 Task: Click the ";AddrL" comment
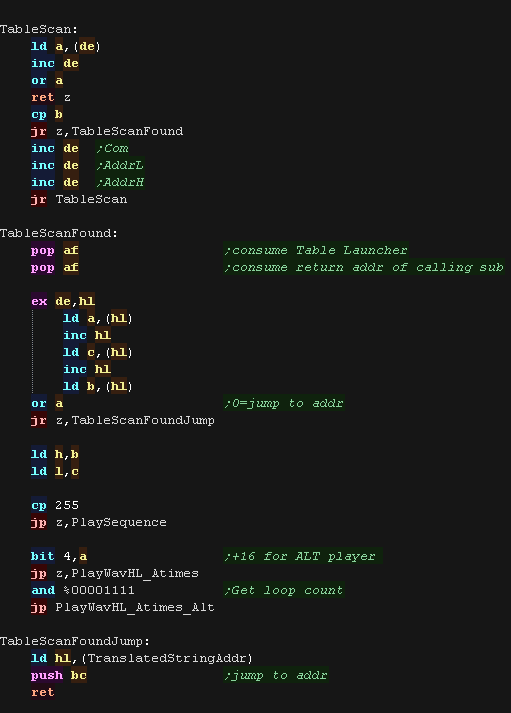point(120,165)
